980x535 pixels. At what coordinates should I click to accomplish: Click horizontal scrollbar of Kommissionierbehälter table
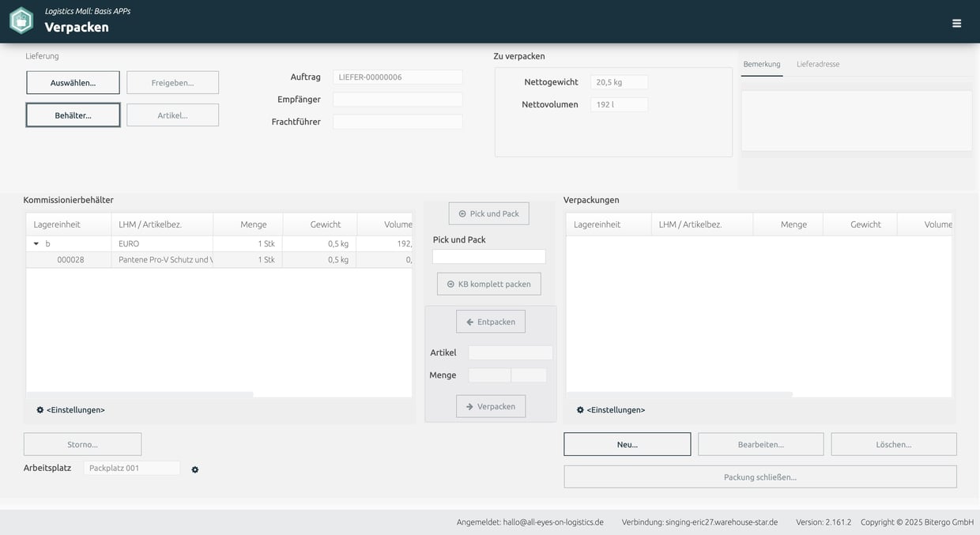(140, 394)
